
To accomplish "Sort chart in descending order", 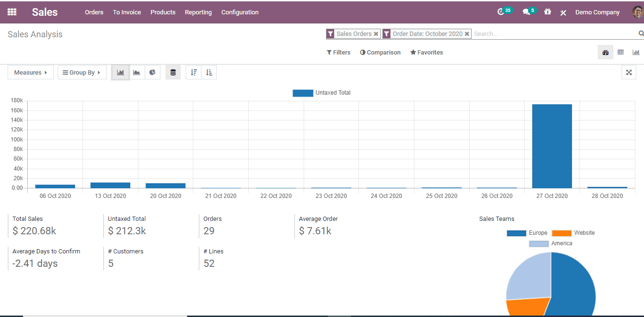I will (x=193, y=73).
